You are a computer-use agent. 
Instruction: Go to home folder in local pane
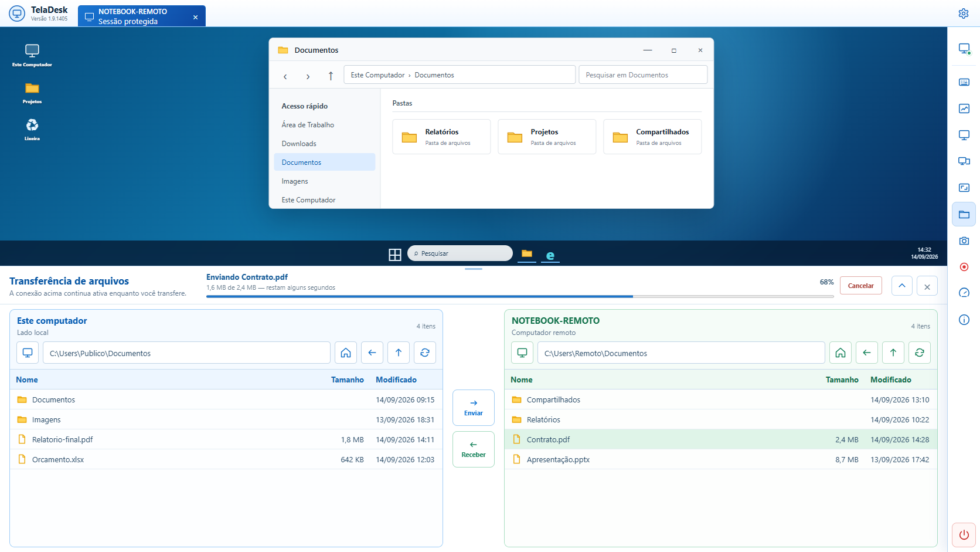pos(346,353)
